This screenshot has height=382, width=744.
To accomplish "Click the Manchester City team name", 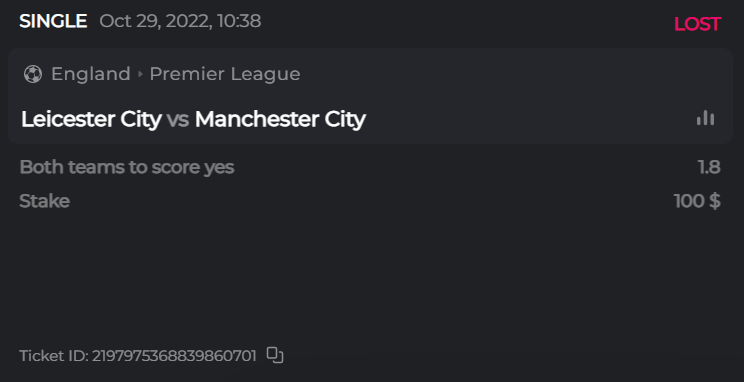I will (280, 119).
